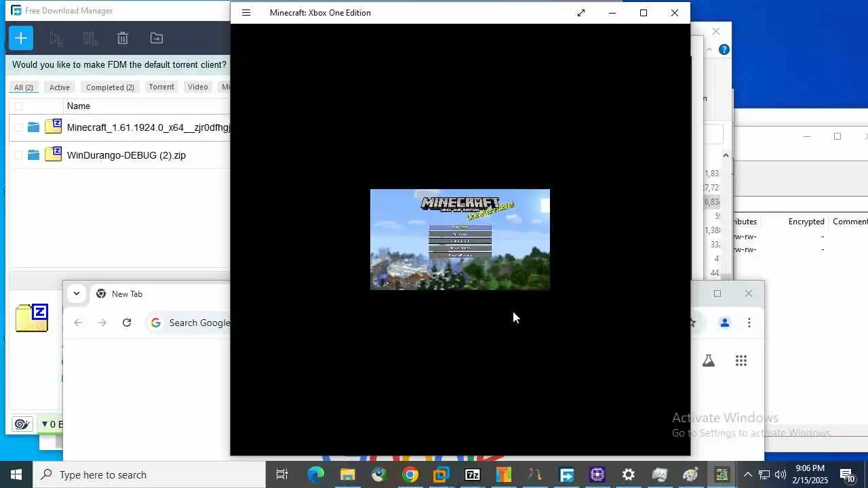Tick checkbox for WinDurango-DEBUG (2).zip
The image size is (868, 488).
(18, 155)
